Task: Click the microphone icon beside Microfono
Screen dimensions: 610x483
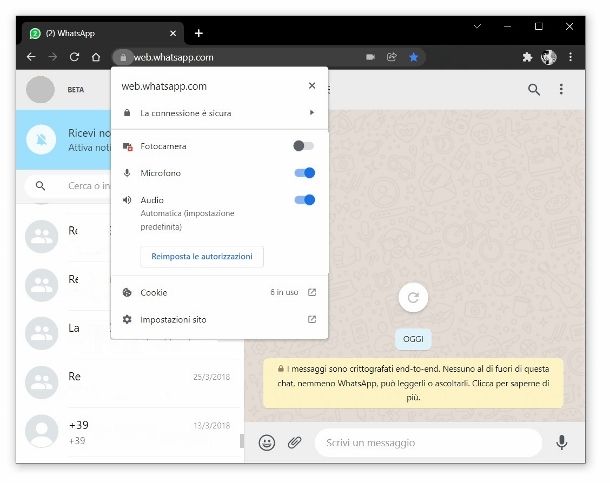Action: pos(127,173)
